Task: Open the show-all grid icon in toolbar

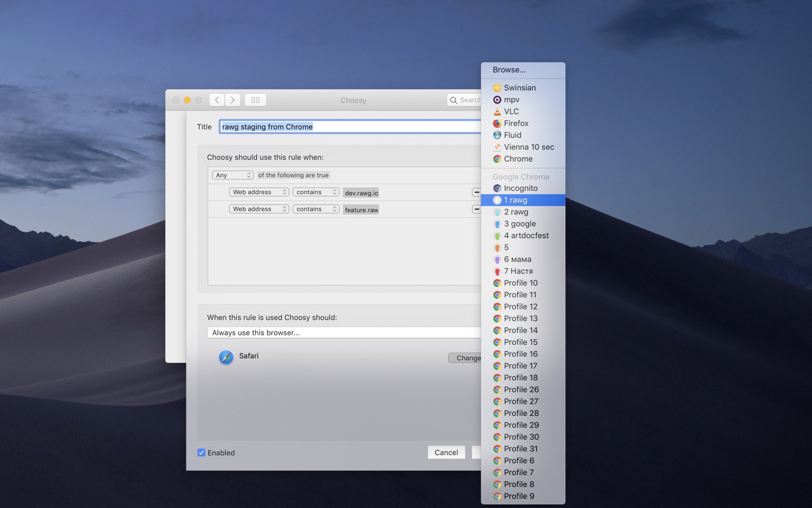Action: (255, 100)
